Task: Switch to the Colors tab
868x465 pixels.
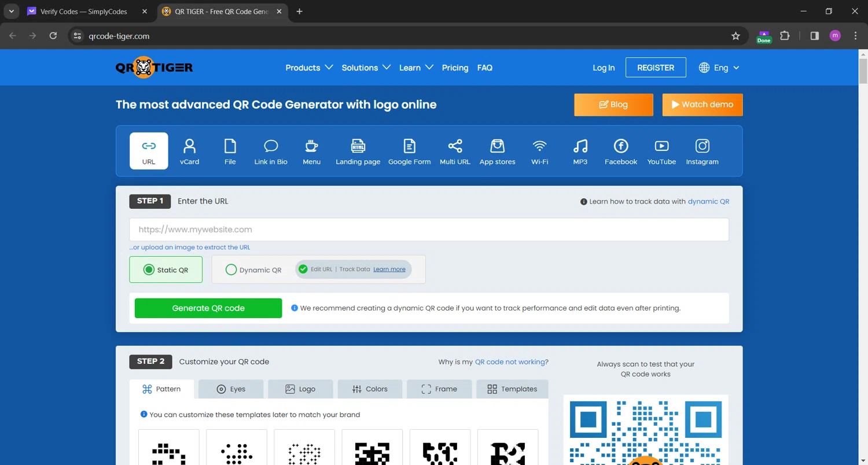Action: tap(370, 389)
